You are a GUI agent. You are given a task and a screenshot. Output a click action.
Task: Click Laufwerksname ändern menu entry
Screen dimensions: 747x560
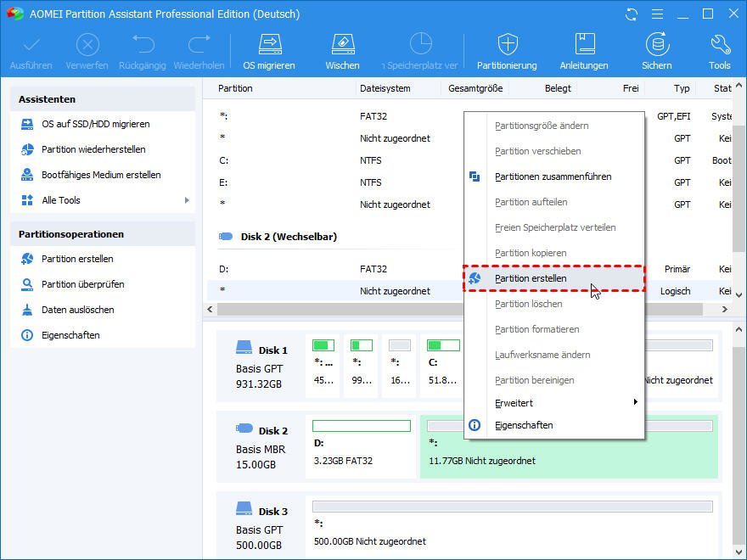tap(554, 355)
